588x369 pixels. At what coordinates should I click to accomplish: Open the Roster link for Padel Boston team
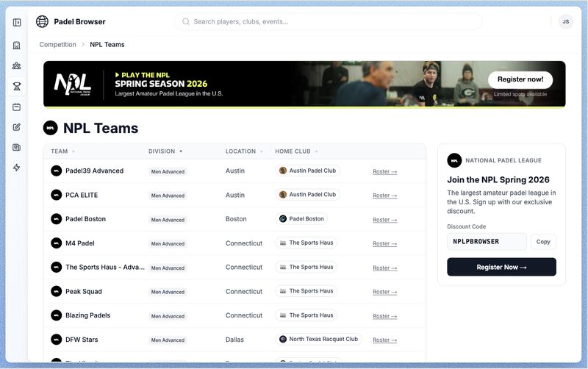(x=384, y=219)
